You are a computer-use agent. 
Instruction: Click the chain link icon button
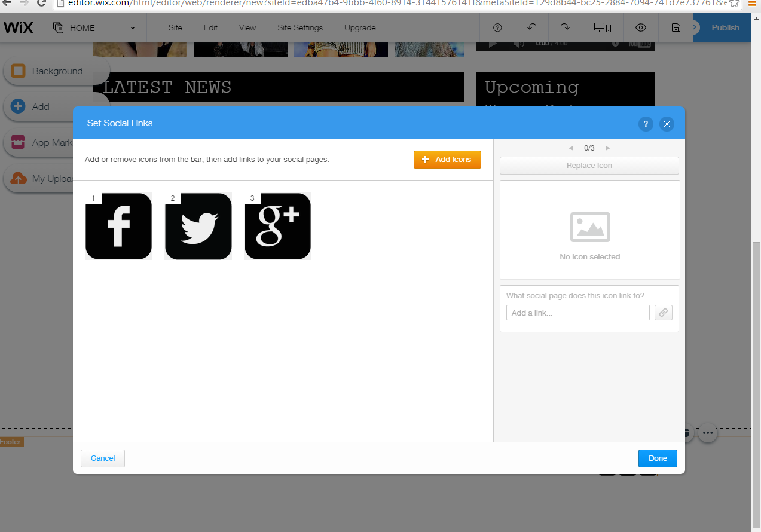[664, 313]
